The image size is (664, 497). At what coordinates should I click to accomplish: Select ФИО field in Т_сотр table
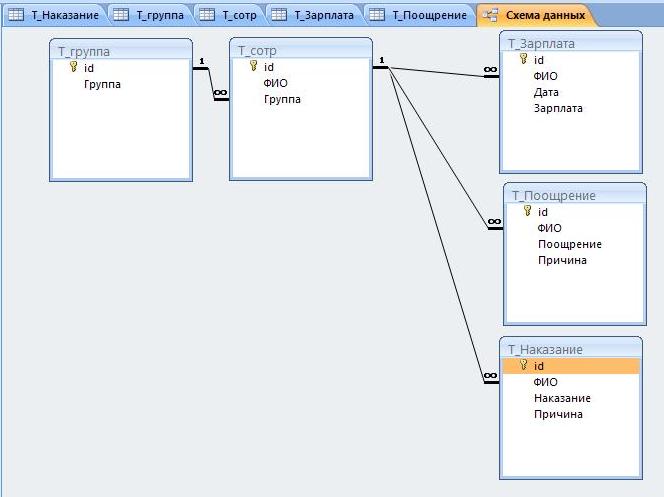pos(301,83)
